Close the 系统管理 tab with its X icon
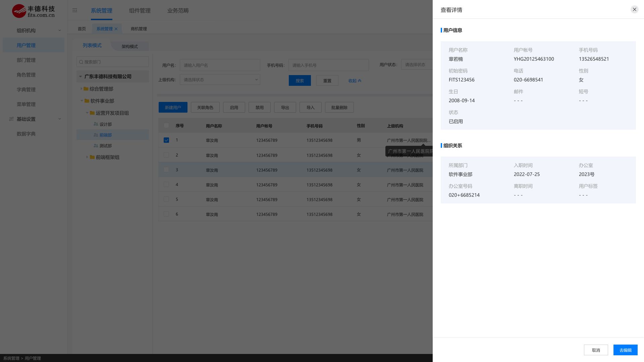 pyautogui.click(x=116, y=29)
